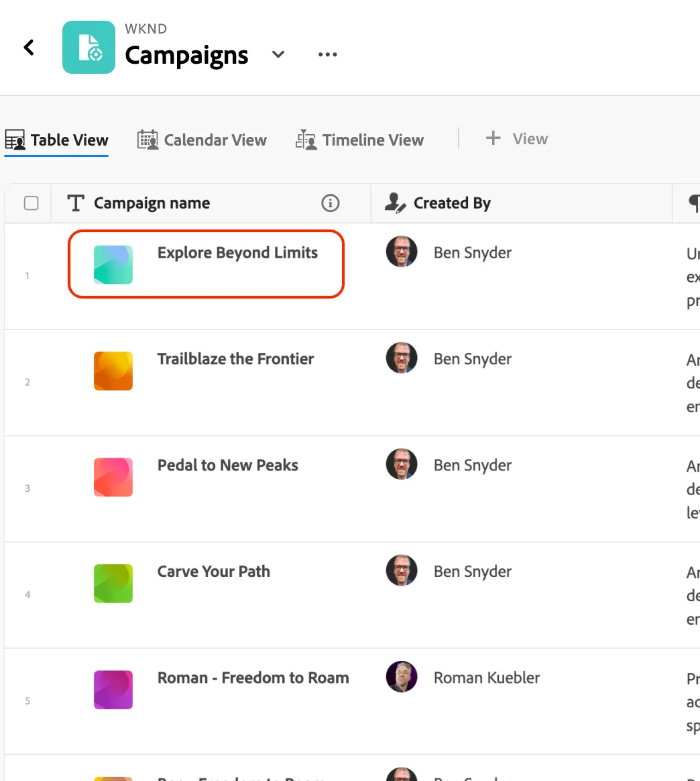Click row number 5
Viewport: 700px width, 781px height.
pyautogui.click(x=27, y=700)
